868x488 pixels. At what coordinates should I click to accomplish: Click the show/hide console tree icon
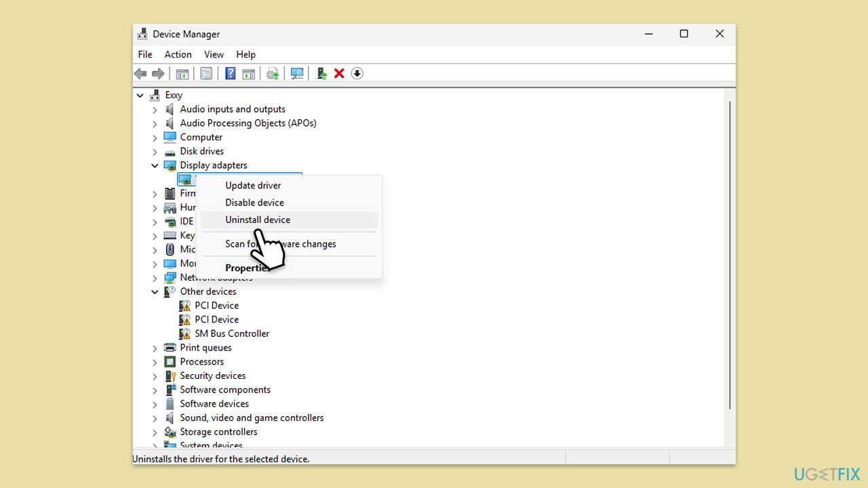[x=182, y=73]
